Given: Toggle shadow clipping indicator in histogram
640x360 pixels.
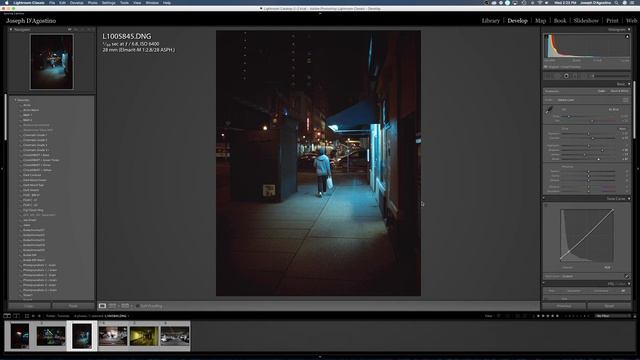Looking at the screenshot, I should click(546, 37).
